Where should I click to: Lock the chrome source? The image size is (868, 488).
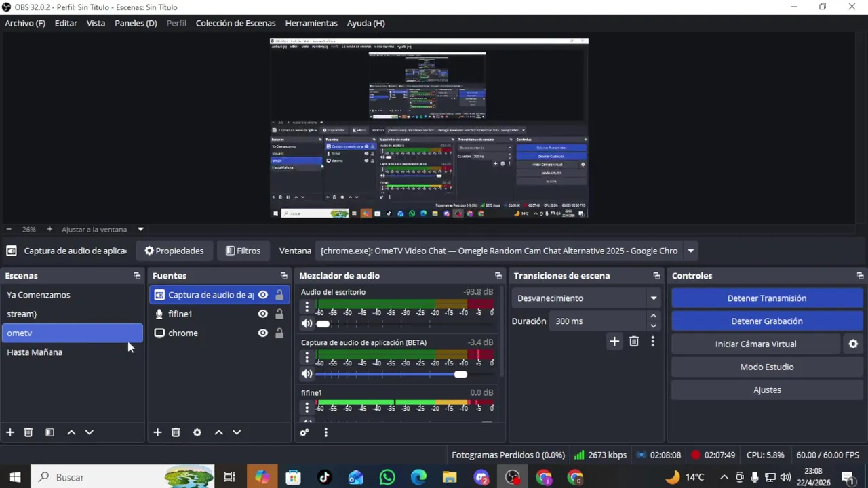pyautogui.click(x=279, y=333)
